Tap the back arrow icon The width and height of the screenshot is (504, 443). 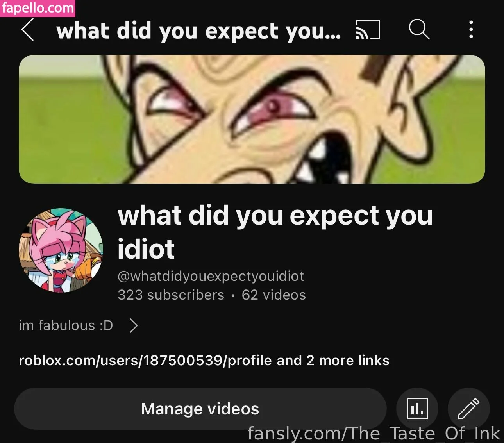pos(27,30)
